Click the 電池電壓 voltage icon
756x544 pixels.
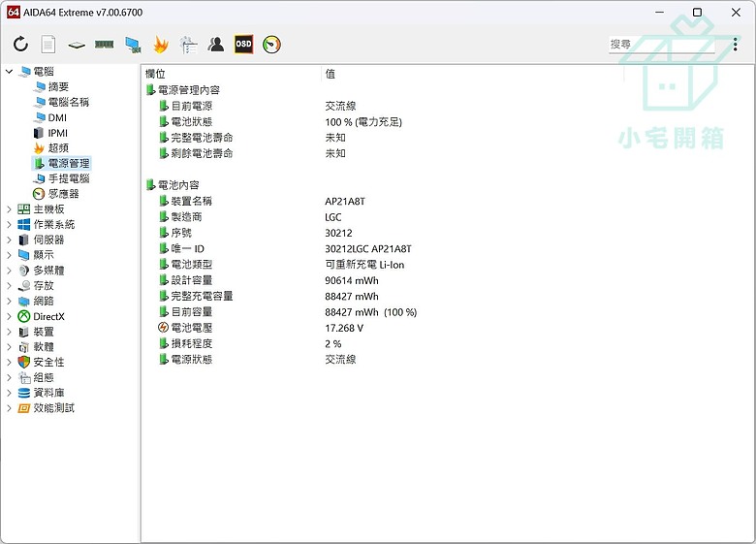point(164,328)
